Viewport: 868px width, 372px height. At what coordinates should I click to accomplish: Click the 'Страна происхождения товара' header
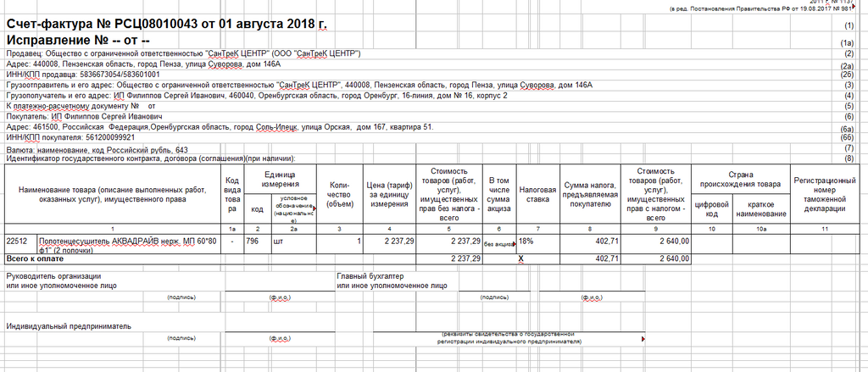pyautogui.click(x=740, y=179)
